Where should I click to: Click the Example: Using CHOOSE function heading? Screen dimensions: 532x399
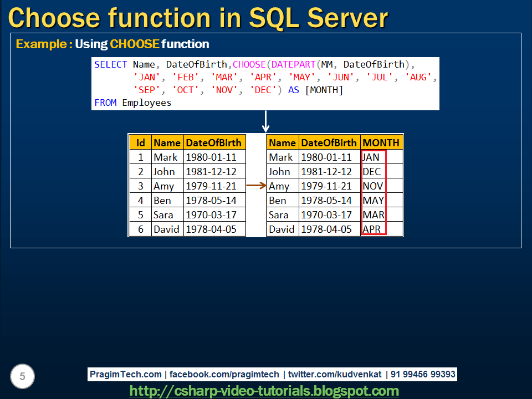pyautogui.click(x=113, y=44)
